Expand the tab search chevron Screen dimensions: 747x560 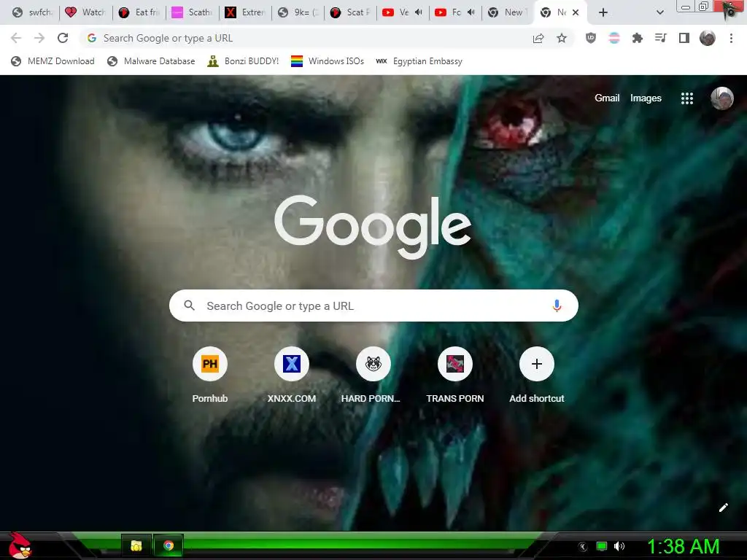point(659,12)
